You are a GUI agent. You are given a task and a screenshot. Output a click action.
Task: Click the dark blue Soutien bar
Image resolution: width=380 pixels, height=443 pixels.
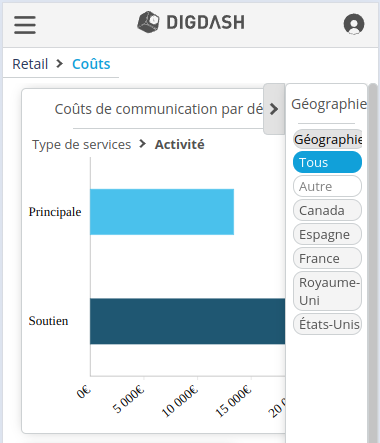188,321
